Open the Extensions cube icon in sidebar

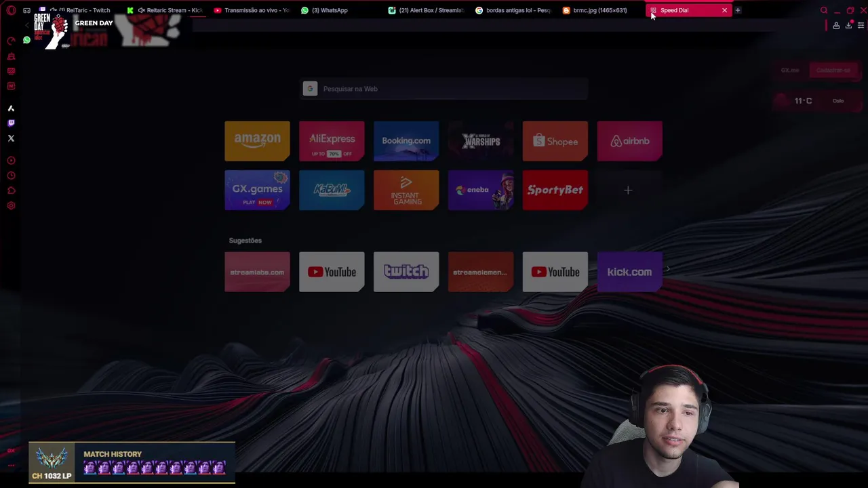[11, 190]
